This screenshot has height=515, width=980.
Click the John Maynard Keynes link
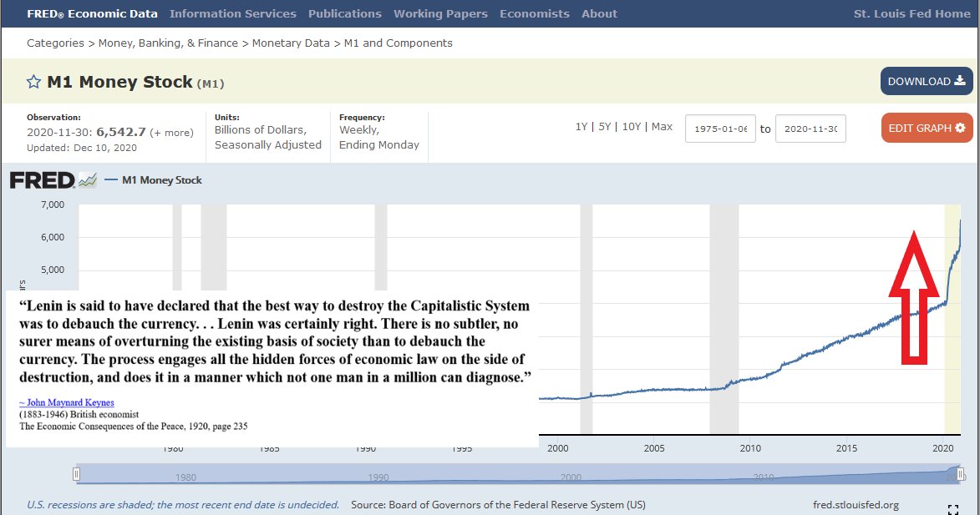click(67, 402)
